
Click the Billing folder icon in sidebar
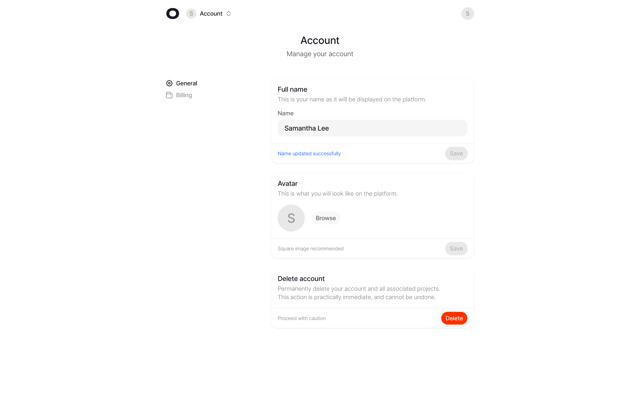coord(169,95)
